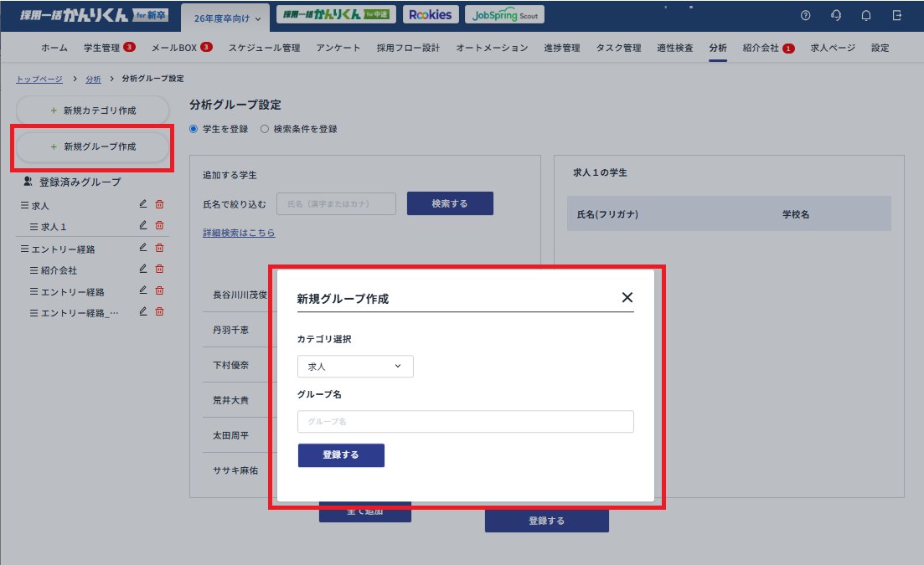Click the trash icon next to 紹介会社
924x565 pixels.
pos(159,269)
